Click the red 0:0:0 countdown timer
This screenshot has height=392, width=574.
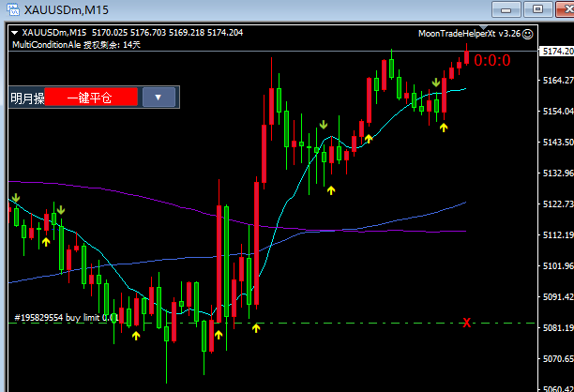492,61
